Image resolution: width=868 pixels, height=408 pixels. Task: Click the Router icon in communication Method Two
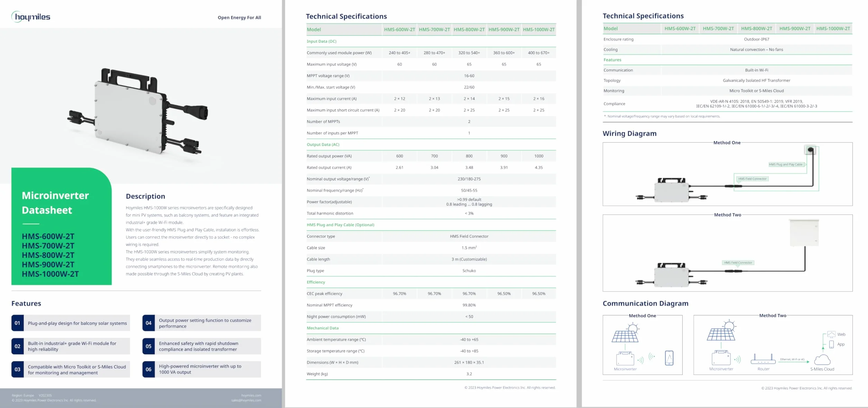point(763,359)
